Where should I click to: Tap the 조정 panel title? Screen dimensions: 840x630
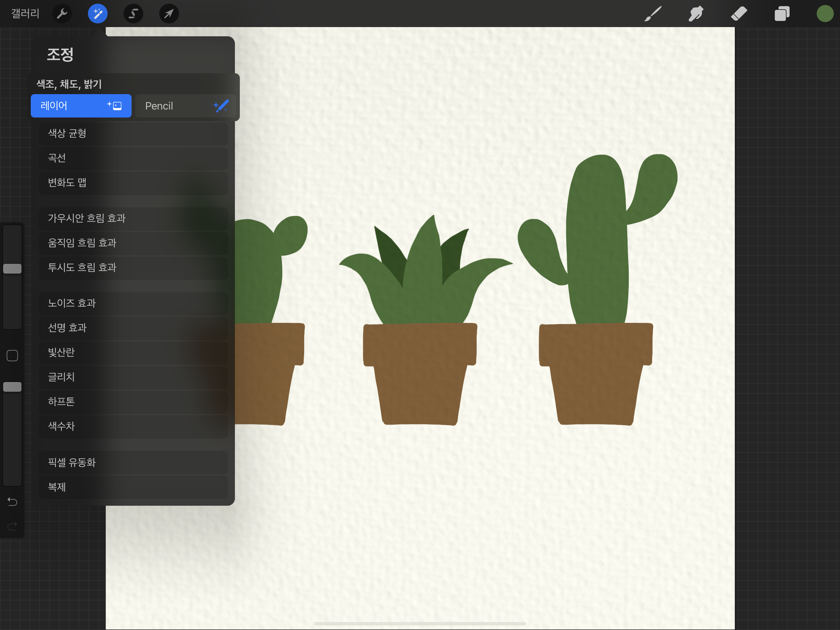tap(60, 54)
